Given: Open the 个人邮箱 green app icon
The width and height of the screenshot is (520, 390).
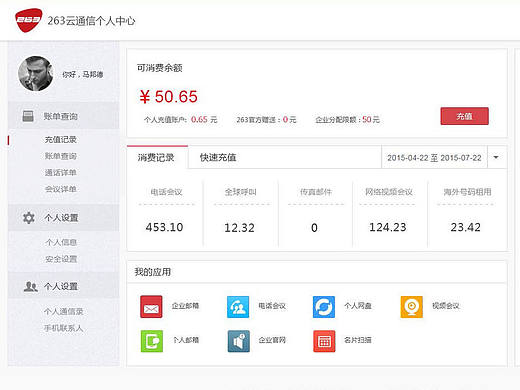Looking at the screenshot, I should pyautogui.click(x=152, y=341).
